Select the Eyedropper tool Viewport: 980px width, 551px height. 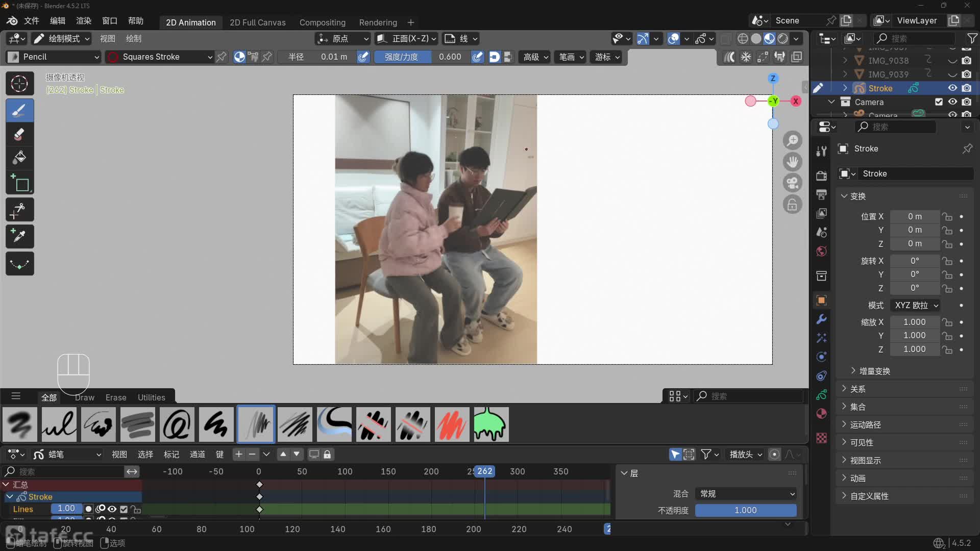19,236
